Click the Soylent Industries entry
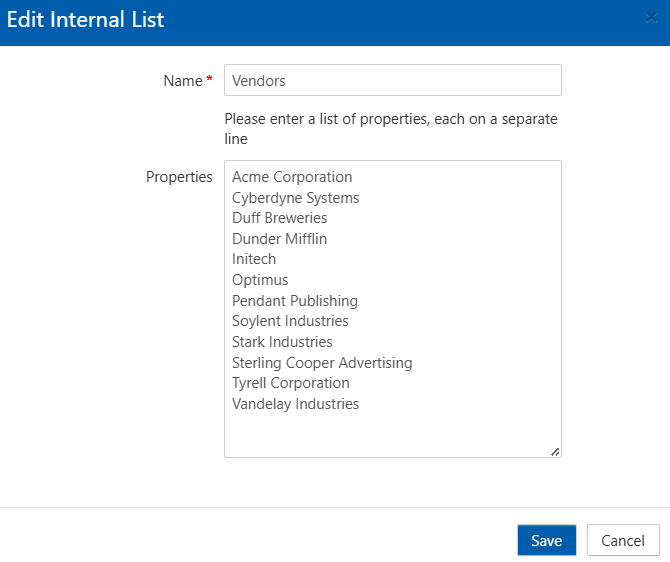Image resolution: width=670 pixels, height=562 pixels. tap(290, 321)
